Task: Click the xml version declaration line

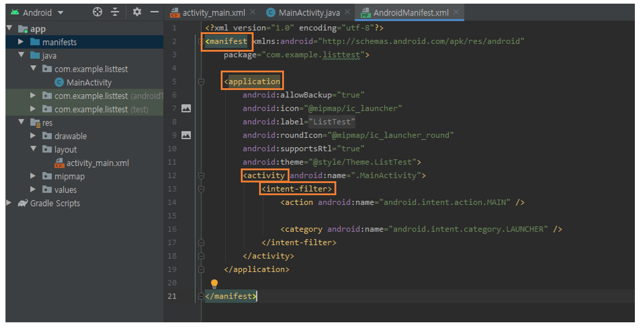Action: pos(294,28)
